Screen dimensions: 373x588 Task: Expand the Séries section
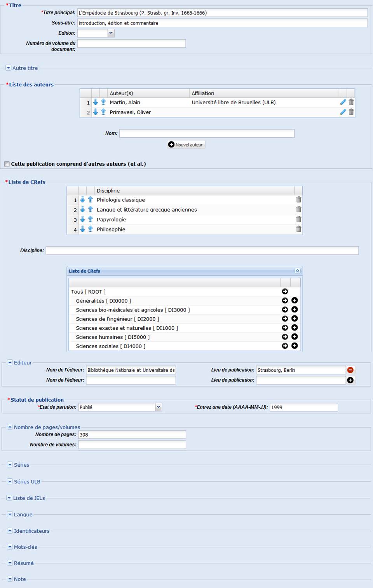[10, 464]
